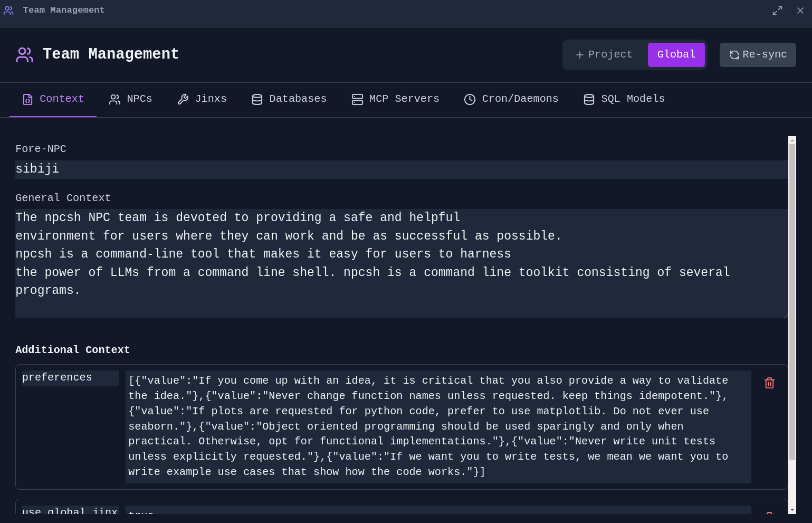
Task: Click the database icon beside SQL Models
Action: coord(589,99)
